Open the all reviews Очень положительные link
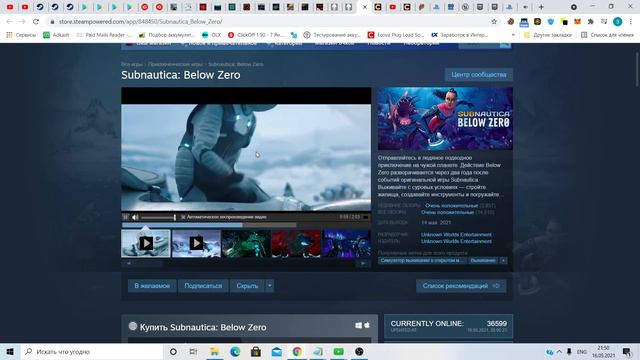 tap(447, 212)
